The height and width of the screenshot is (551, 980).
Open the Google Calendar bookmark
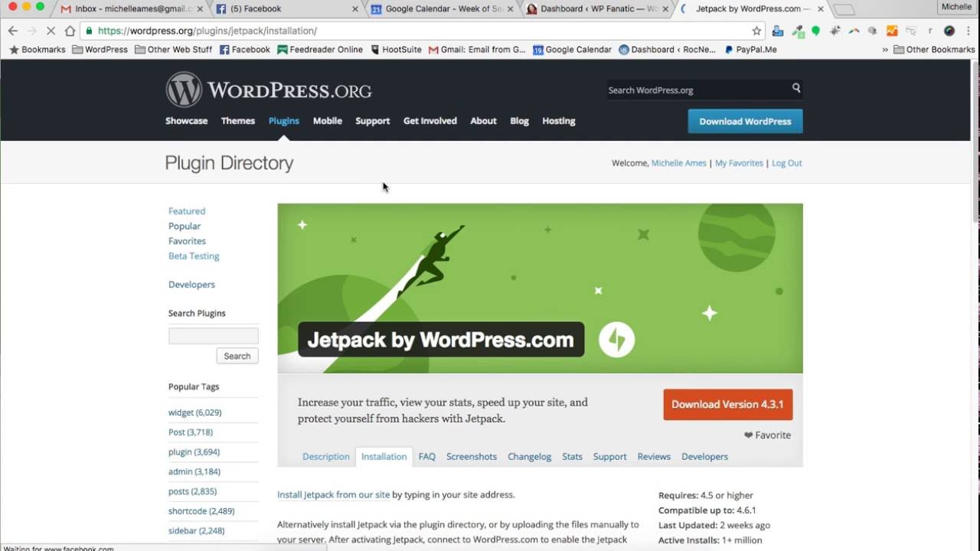click(x=572, y=50)
